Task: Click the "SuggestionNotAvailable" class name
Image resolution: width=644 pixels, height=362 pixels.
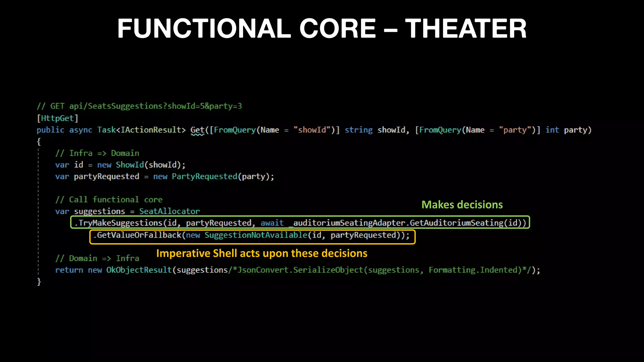Action: point(256,235)
